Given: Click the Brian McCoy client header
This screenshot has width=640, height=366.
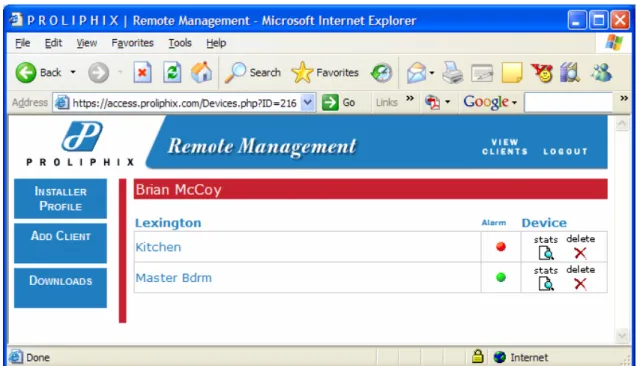Looking at the screenshot, I should 371,189.
